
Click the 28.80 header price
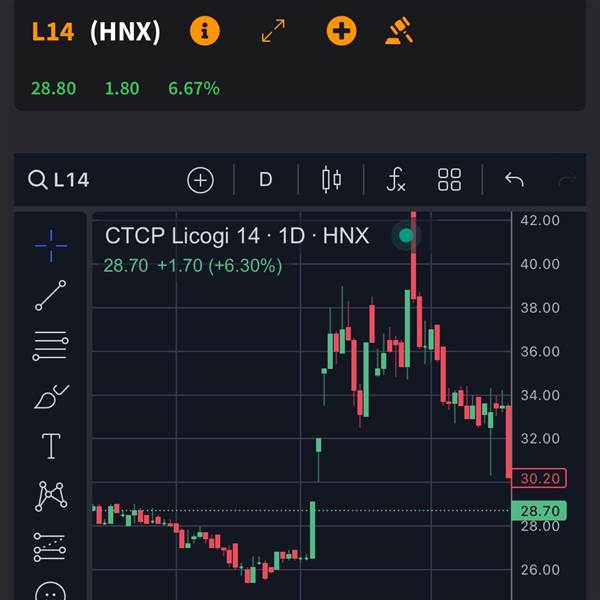point(54,88)
